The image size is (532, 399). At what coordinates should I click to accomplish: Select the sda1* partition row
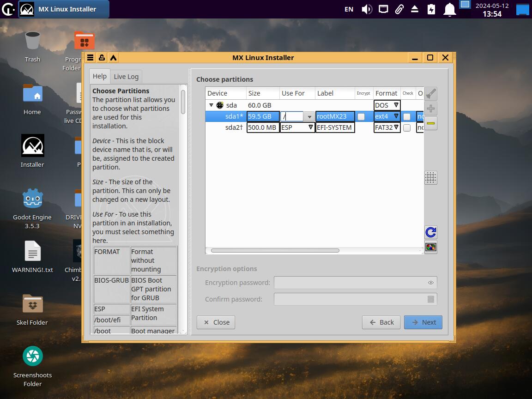click(x=234, y=116)
